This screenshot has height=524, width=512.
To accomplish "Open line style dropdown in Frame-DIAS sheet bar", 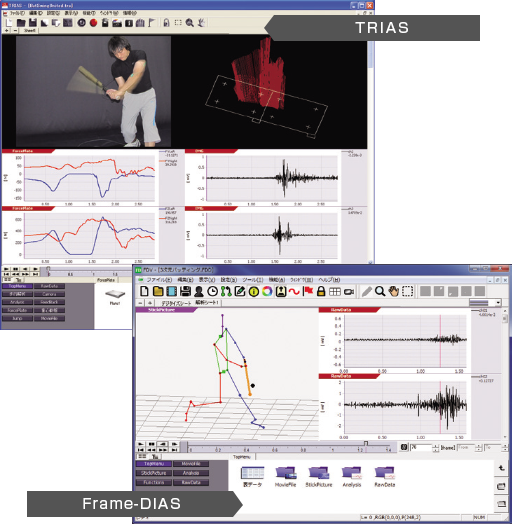I will pos(498,303).
